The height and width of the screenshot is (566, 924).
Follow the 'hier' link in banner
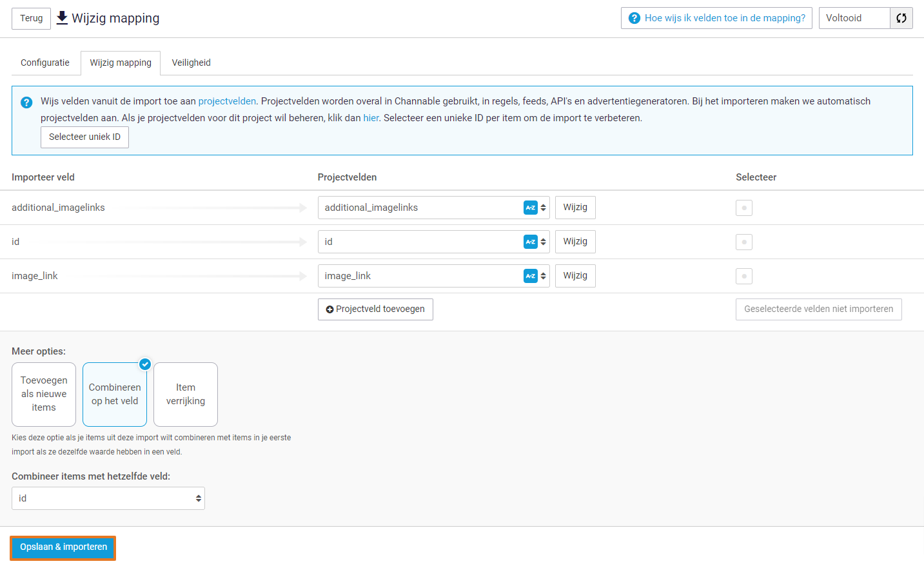371,118
